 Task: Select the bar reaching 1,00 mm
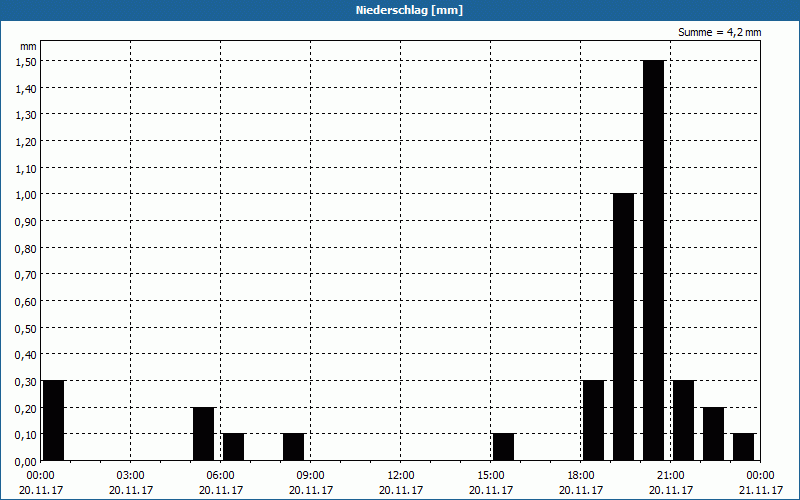pyautogui.click(x=623, y=327)
